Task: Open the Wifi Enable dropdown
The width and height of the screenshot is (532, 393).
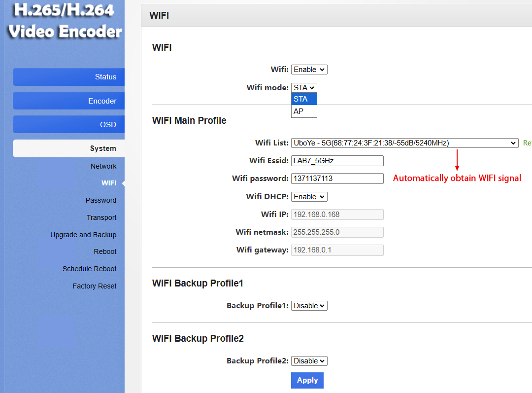Action: coord(309,70)
